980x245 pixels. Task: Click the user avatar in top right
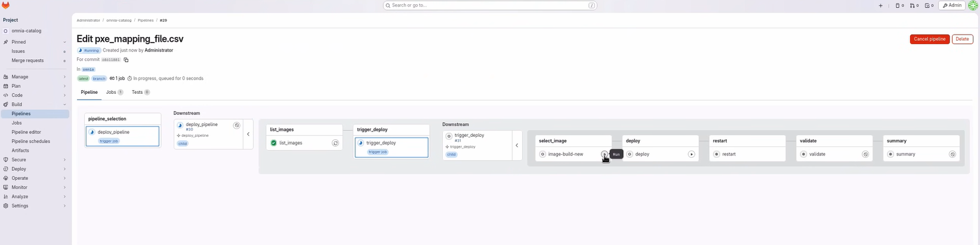coord(973,5)
